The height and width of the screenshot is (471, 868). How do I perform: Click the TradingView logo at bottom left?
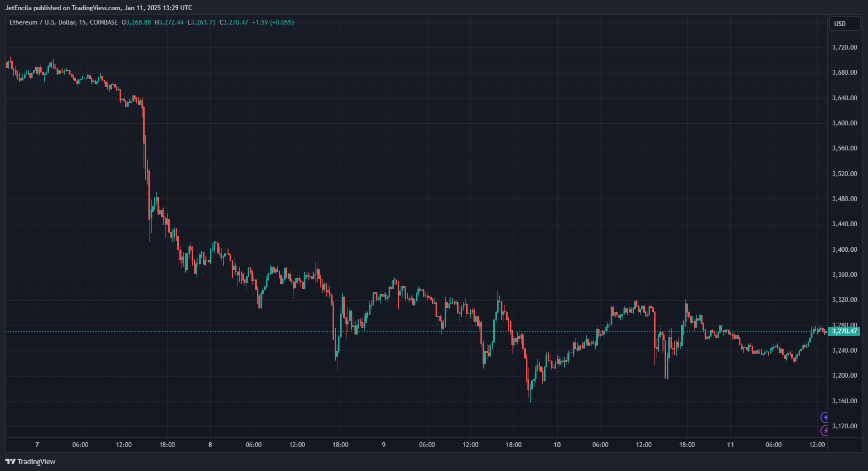coord(30,461)
